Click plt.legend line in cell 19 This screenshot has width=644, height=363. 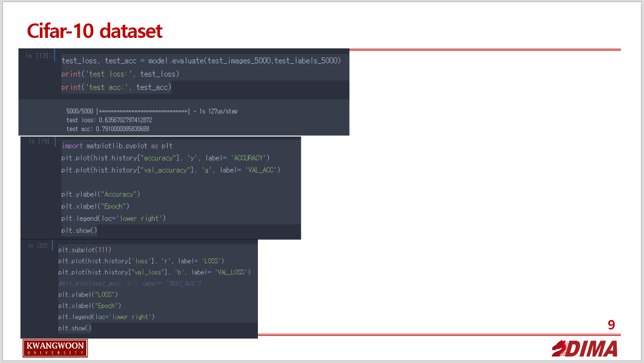113,218
